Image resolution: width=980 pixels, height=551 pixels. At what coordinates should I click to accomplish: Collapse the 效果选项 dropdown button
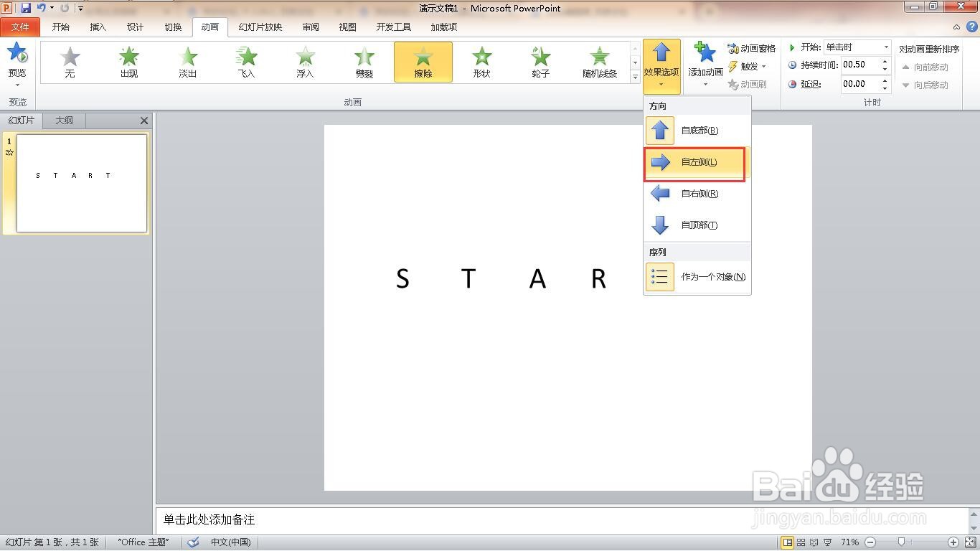661,66
